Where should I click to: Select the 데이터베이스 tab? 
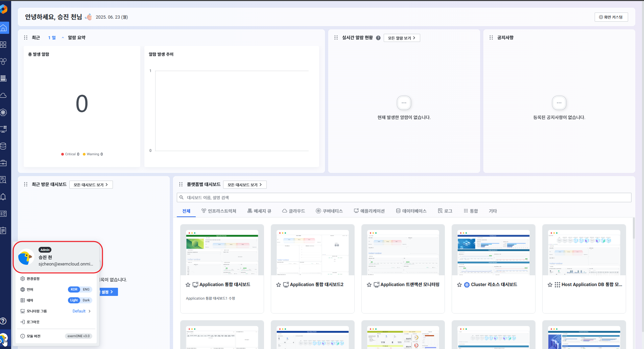(411, 211)
